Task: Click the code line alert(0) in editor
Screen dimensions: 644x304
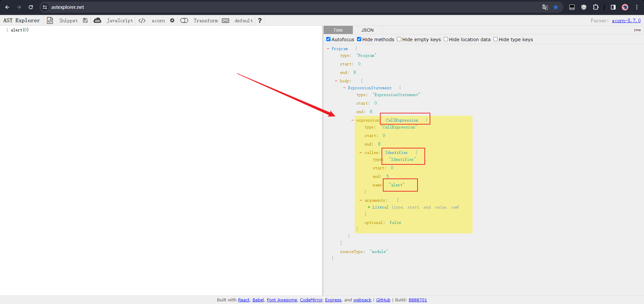Action: [20, 30]
